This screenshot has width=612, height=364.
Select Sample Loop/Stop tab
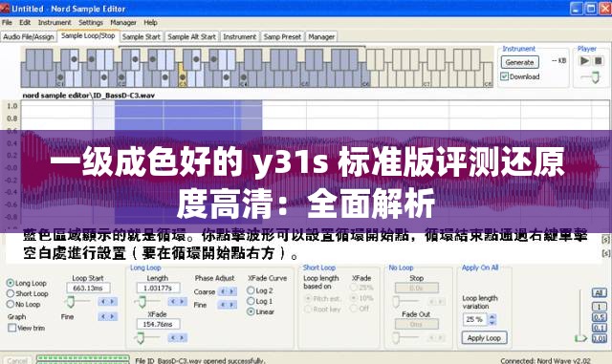click(x=88, y=36)
